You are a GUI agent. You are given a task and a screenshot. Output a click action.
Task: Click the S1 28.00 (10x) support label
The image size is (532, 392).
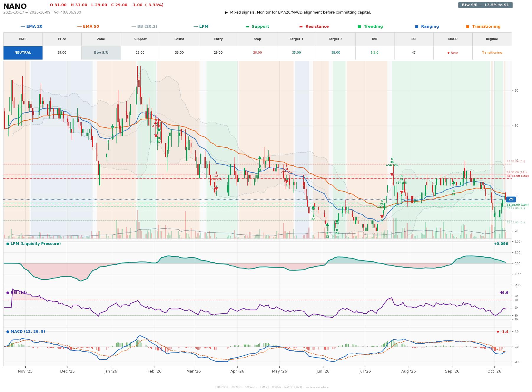[518, 205]
